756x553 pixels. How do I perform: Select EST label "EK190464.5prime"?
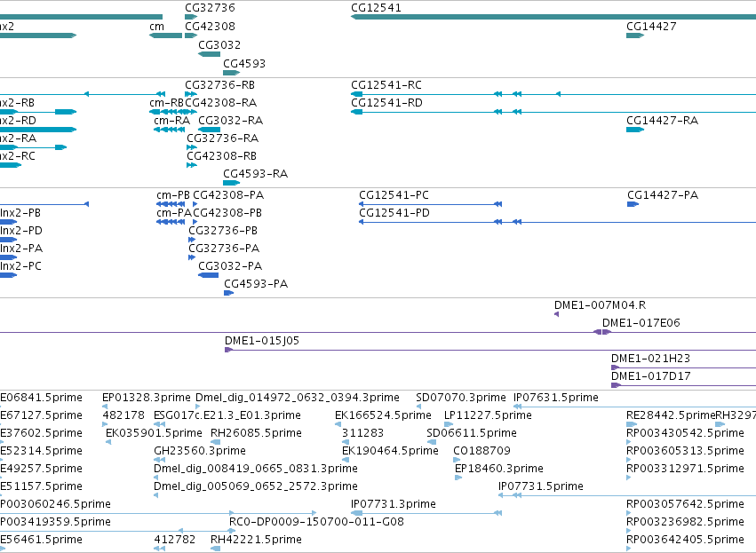click(390, 451)
